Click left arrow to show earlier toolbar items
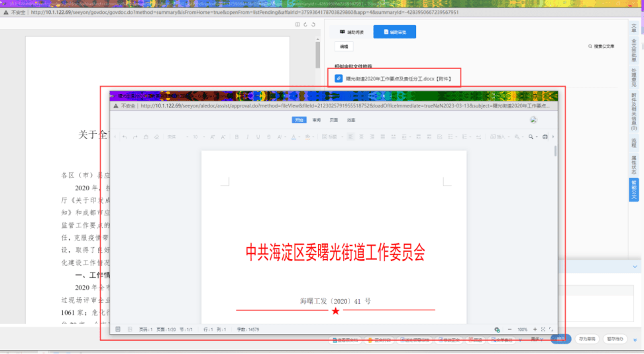The width and height of the screenshot is (644, 354). tap(115, 137)
